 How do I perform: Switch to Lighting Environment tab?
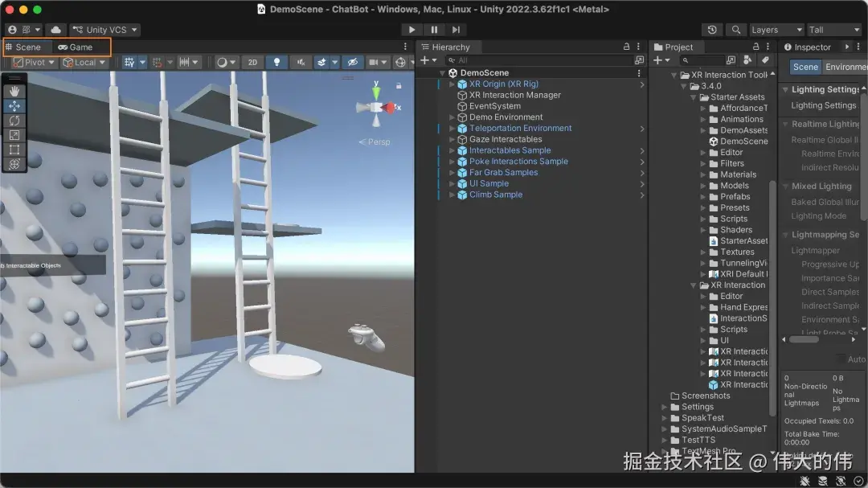pyautogui.click(x=845, y=67)
